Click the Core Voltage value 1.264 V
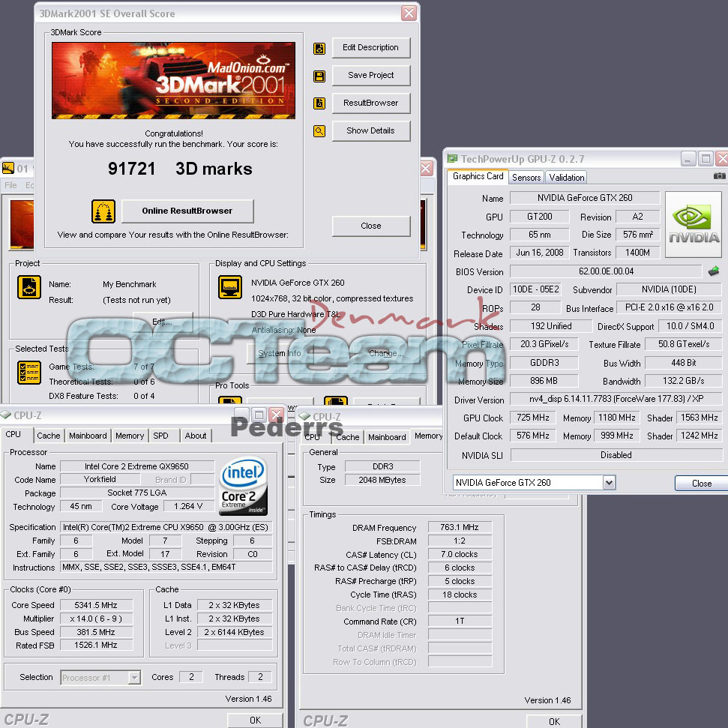 coord(188,507)
